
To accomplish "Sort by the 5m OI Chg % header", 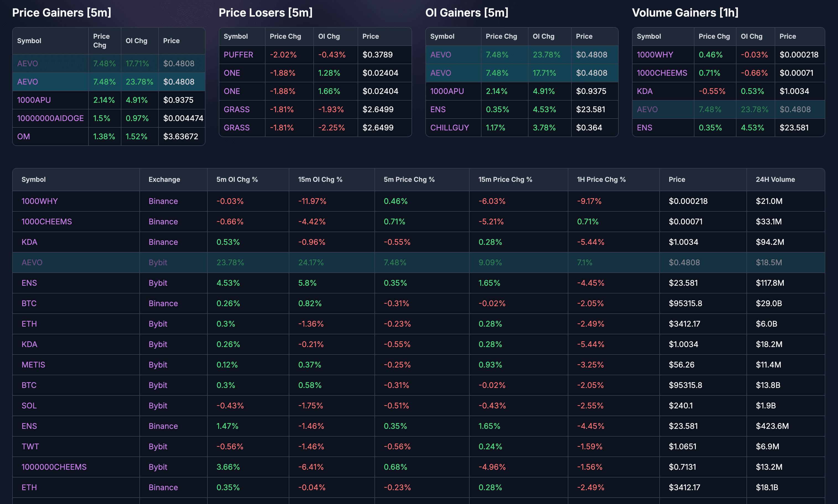I will 237,179.
